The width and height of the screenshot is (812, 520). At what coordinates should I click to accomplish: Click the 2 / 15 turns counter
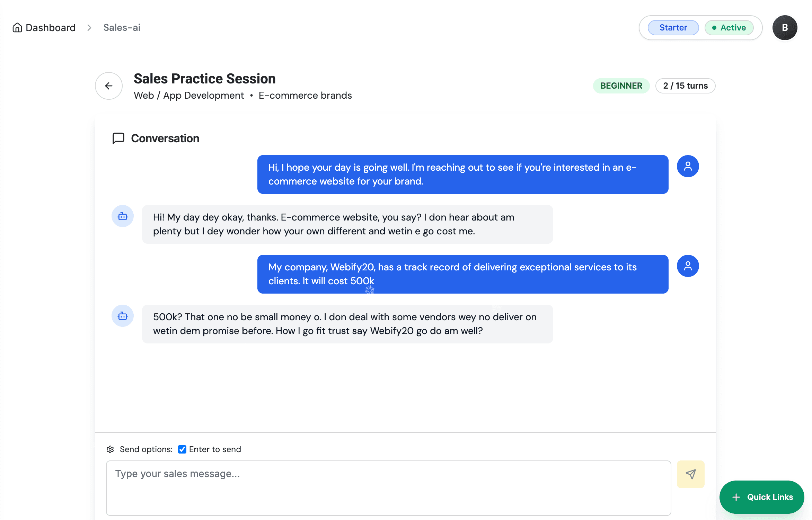point(685,86)
